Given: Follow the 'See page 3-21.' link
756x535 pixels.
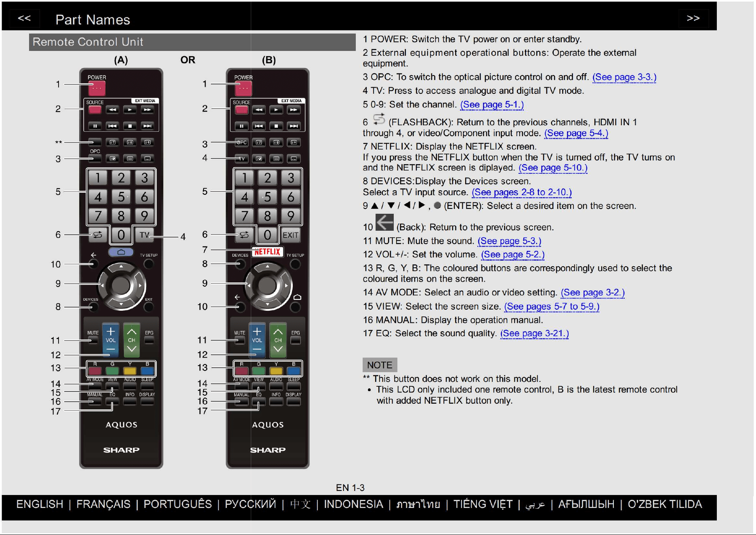Looking at the screenshot, I should click(x=534, y=333).
